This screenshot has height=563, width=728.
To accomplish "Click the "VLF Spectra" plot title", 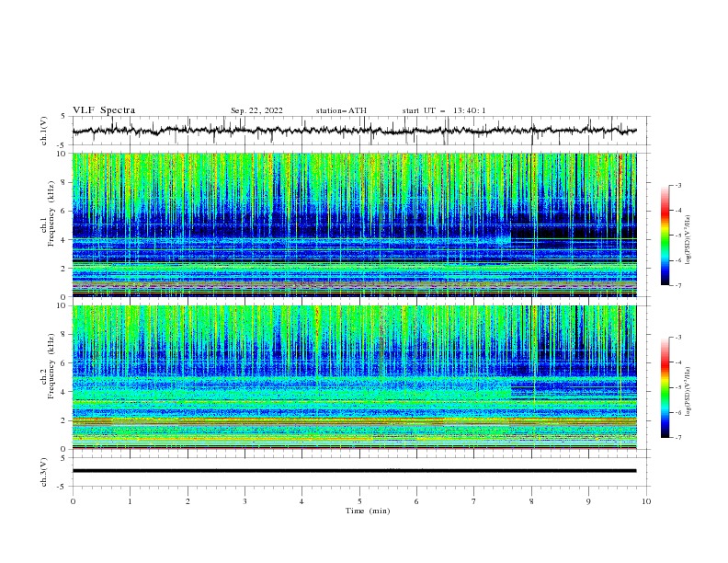I will pos(104,110).
